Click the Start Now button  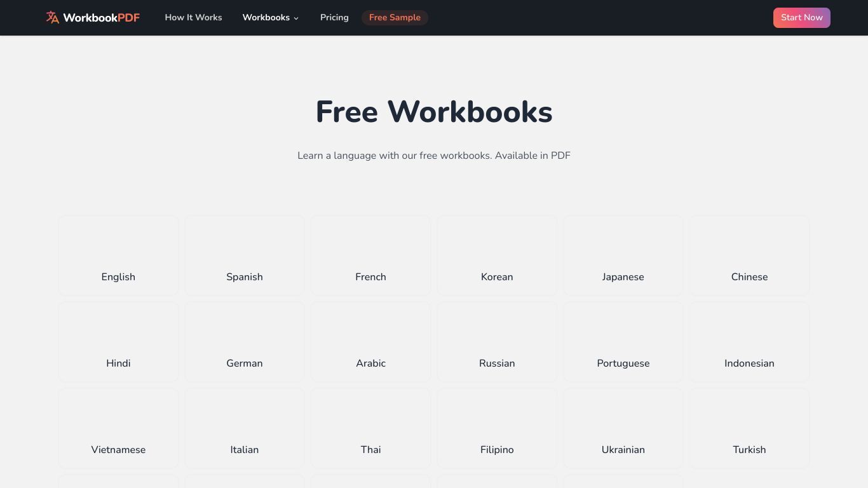(801, 18)
